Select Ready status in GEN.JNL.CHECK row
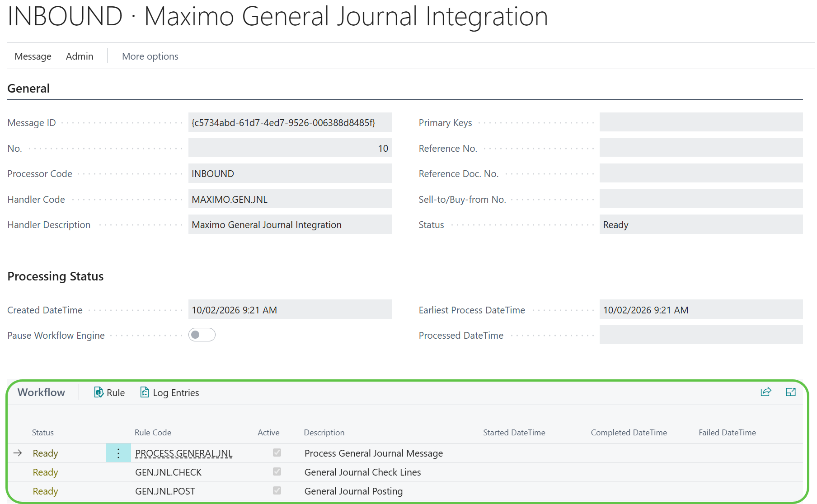Image resolution: width=817 pixels, height=504 pixels. [x=45, y=472]
